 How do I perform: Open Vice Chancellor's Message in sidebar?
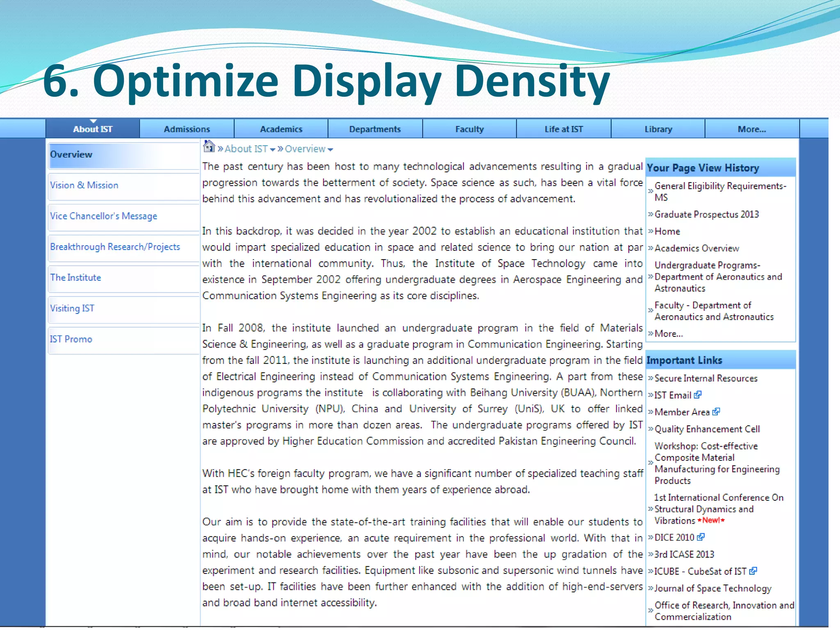[x=103, y=216]
